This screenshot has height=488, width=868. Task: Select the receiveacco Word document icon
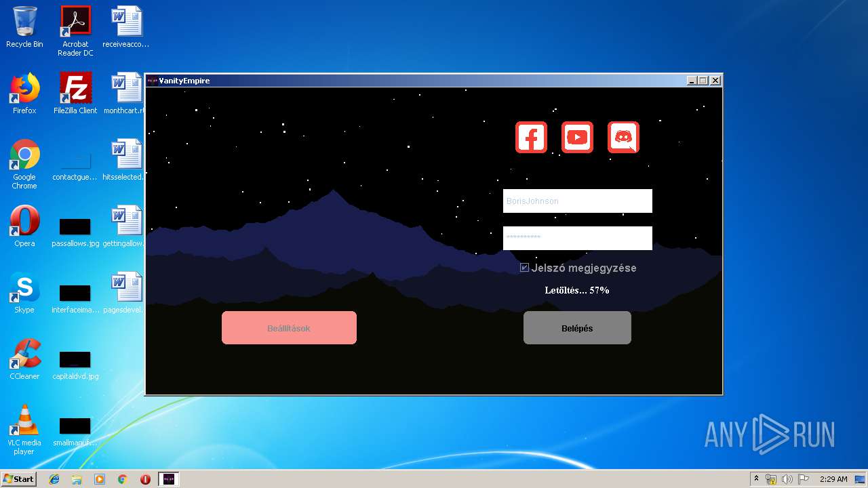pos(126,28)
